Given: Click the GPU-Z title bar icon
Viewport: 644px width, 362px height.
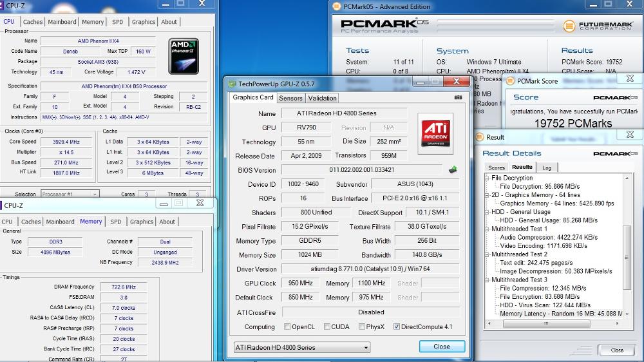Looking at the screenshot, I should (x=232, y=84).
